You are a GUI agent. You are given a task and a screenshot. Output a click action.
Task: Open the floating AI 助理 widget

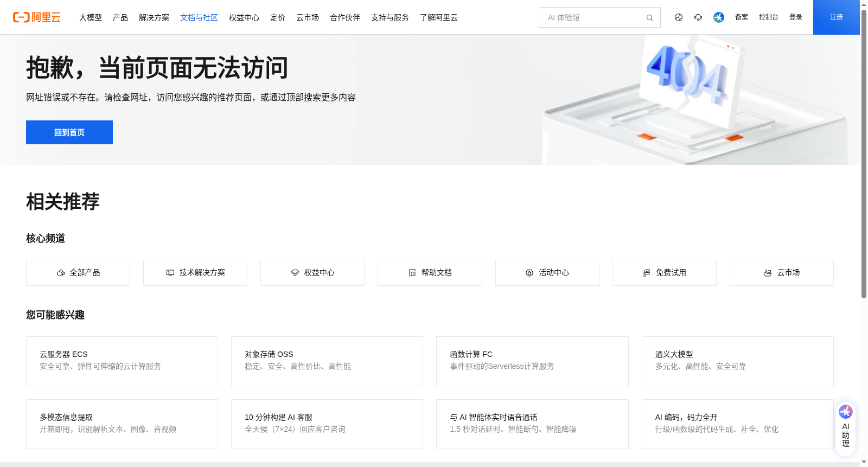click(x=846, y=428)
